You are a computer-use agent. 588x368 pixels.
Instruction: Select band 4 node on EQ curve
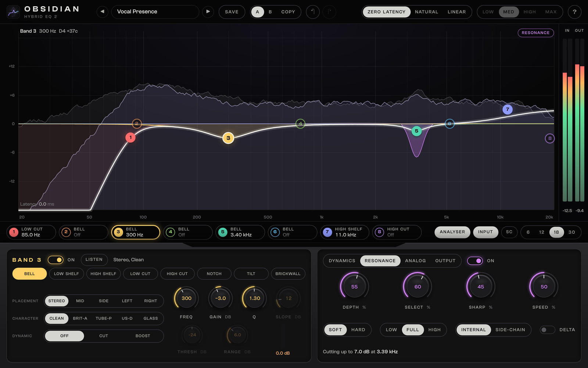(x=300, y=124)
